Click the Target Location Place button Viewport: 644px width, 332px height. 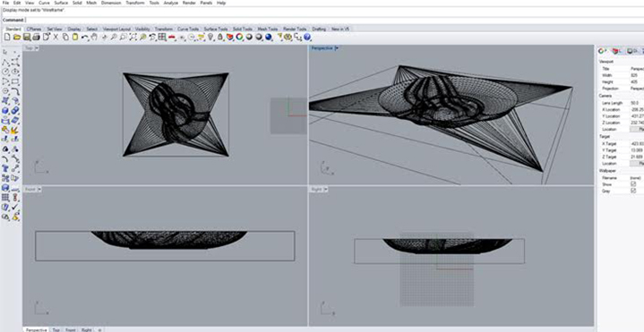click(x=637, y=164)
